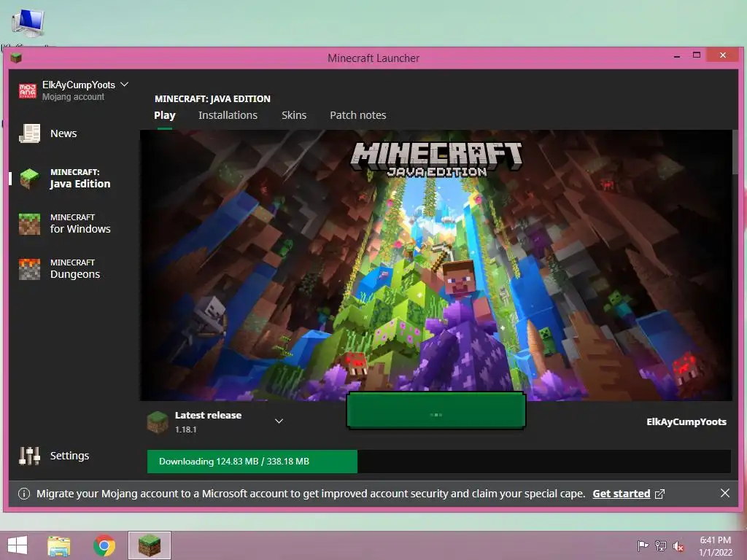This screenshot has width=747, height=560.
Task: Click the external link icon after Get started
Action: click(659, 494)
